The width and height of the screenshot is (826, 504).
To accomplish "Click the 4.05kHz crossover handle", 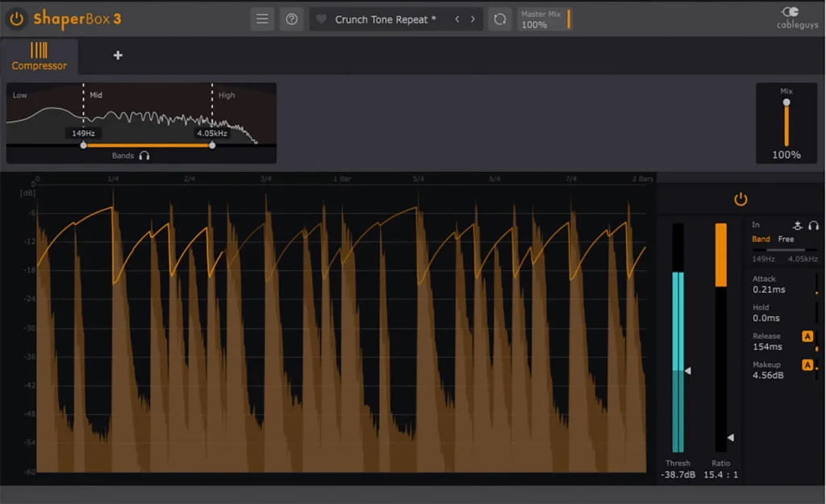I will [x=212, y=145].
